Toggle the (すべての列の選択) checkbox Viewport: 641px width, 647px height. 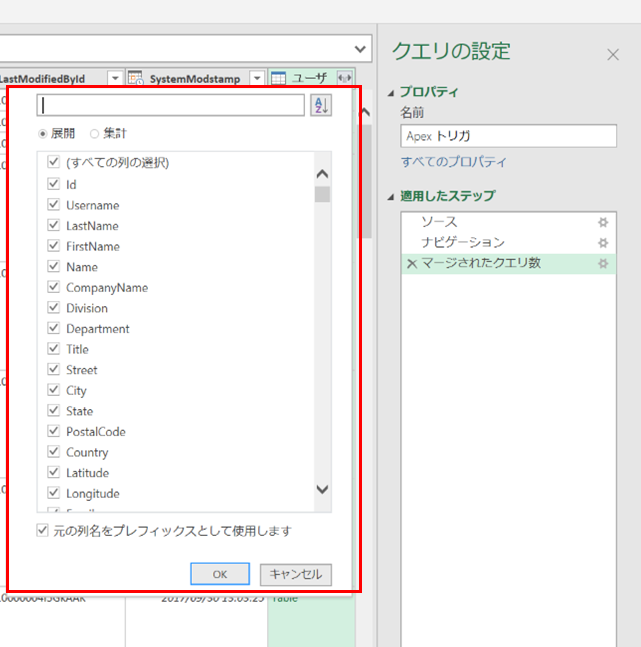tap(54, 162)
